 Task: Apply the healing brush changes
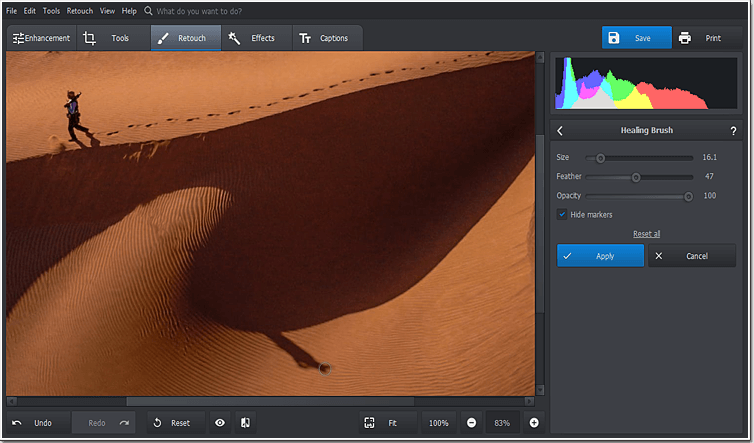600,256
